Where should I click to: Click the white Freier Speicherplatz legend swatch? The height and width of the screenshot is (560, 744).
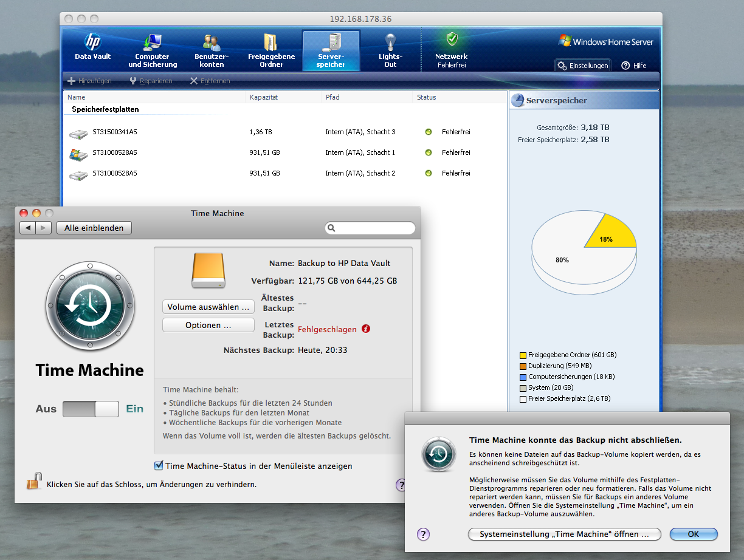[523, 398]
